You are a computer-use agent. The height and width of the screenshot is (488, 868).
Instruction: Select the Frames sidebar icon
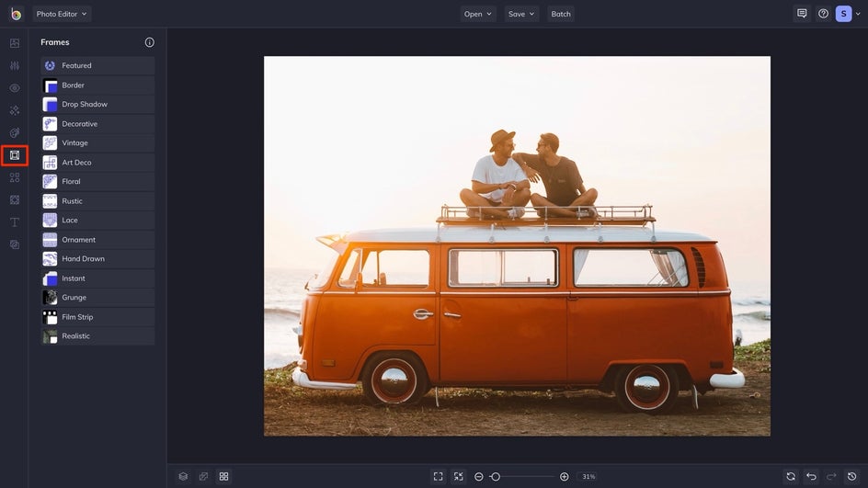pos(15,155)
